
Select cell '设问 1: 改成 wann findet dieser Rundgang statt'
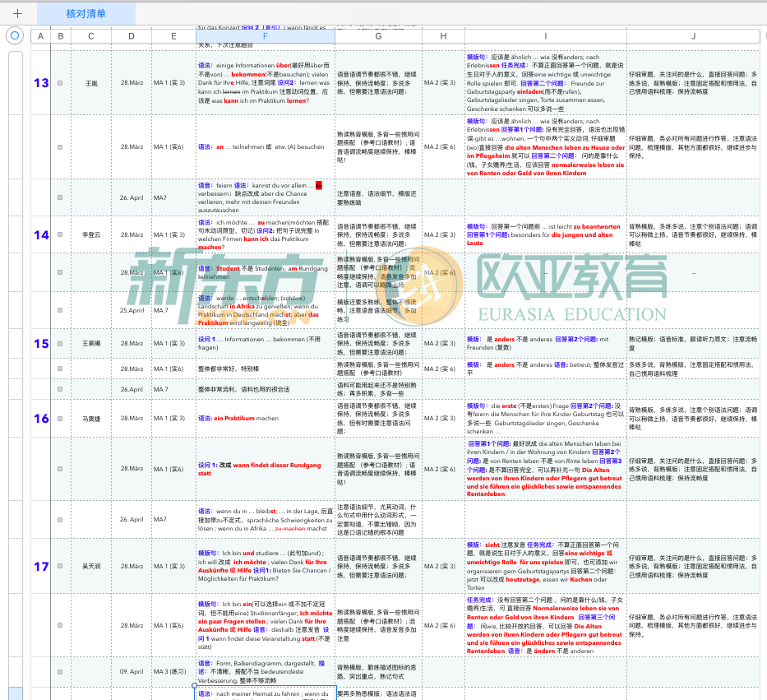coord(266,469)
